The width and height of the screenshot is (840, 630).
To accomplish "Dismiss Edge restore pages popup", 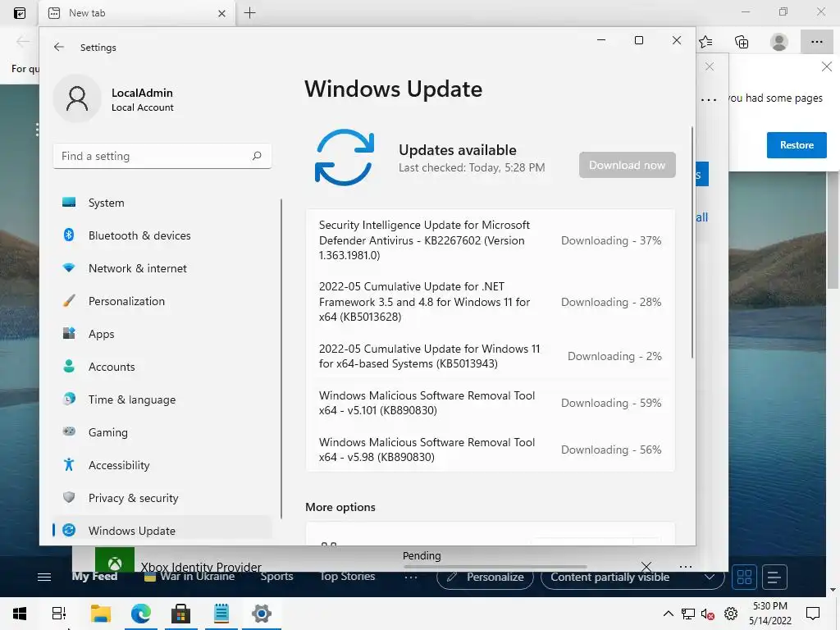I will [x=827, y=66].
